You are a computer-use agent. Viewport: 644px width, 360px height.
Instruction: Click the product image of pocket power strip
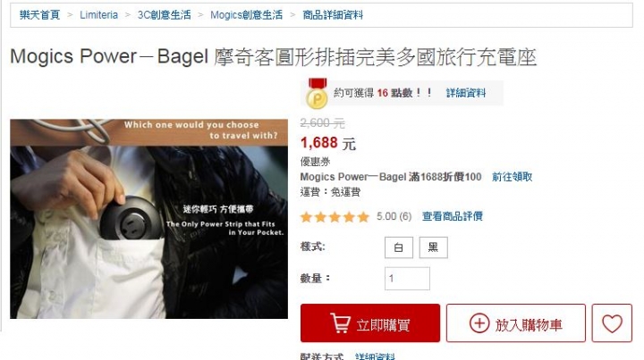[x=148, y=219]
